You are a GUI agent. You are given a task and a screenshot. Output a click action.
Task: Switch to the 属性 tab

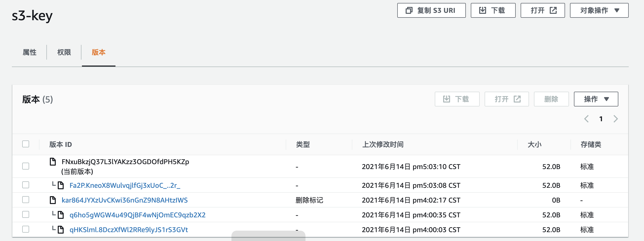(x=30, y=52)
